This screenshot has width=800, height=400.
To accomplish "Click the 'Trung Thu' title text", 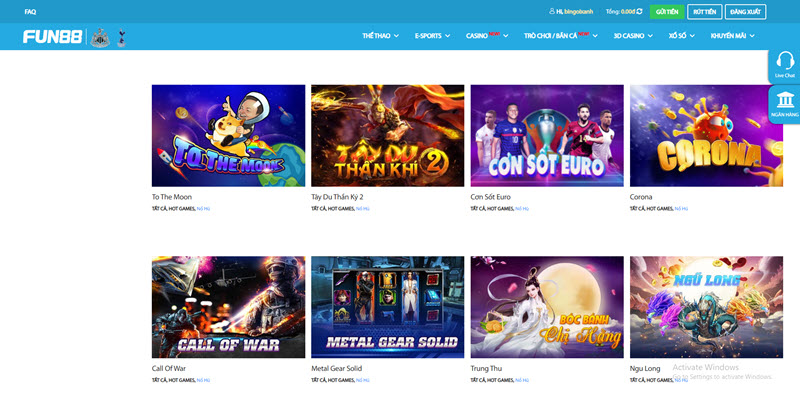I will pos(485,368).
